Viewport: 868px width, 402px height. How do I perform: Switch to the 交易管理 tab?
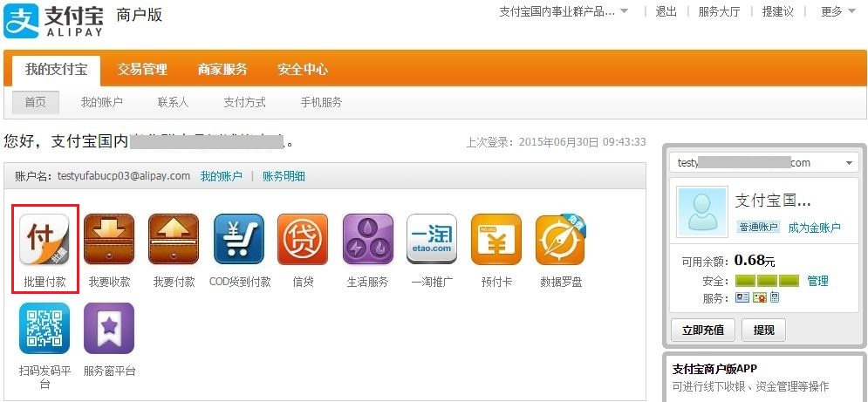click(142, 70)
